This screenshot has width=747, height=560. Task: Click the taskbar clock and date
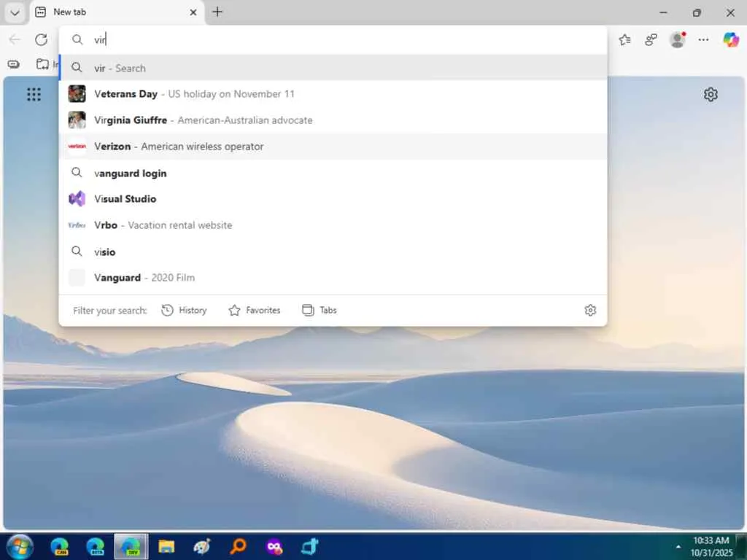(x=711, y=546)
